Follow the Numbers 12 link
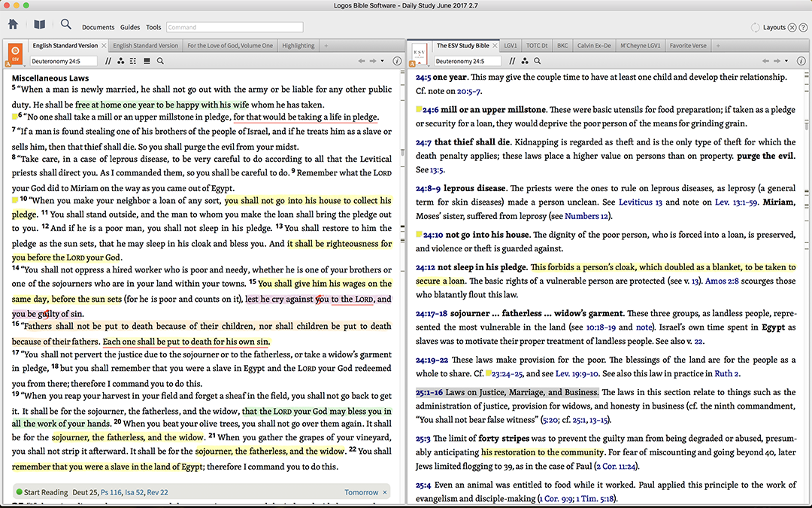 click(586, 216)
